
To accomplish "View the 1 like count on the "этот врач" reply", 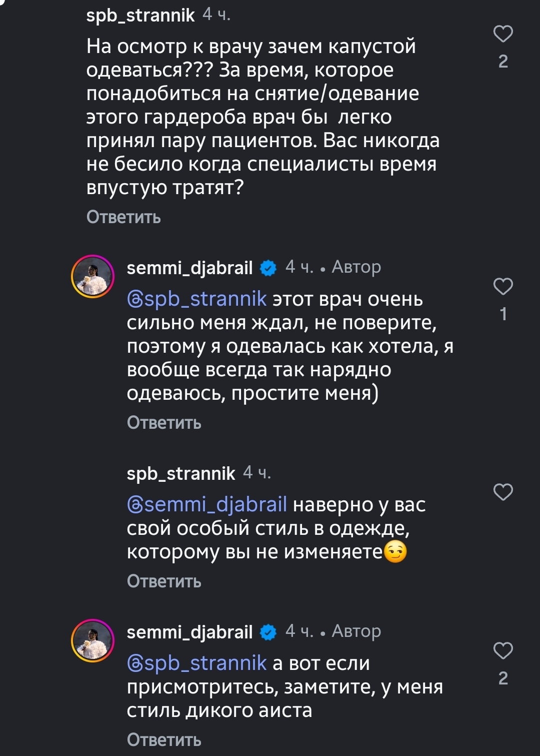I will pos(503,314).
